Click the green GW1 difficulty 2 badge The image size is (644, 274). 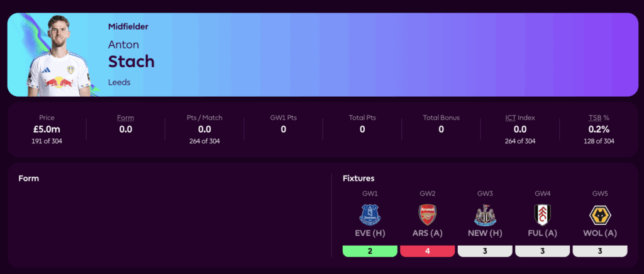(370, 251)
